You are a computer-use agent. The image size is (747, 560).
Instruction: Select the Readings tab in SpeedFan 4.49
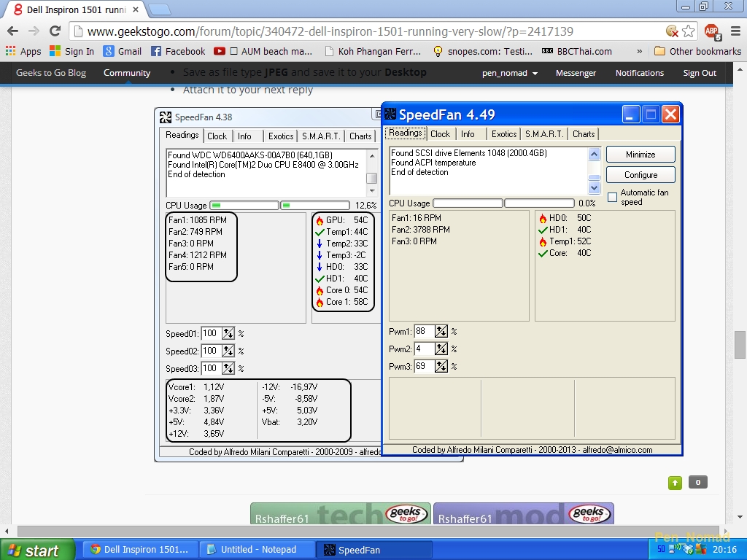point(406,133)
